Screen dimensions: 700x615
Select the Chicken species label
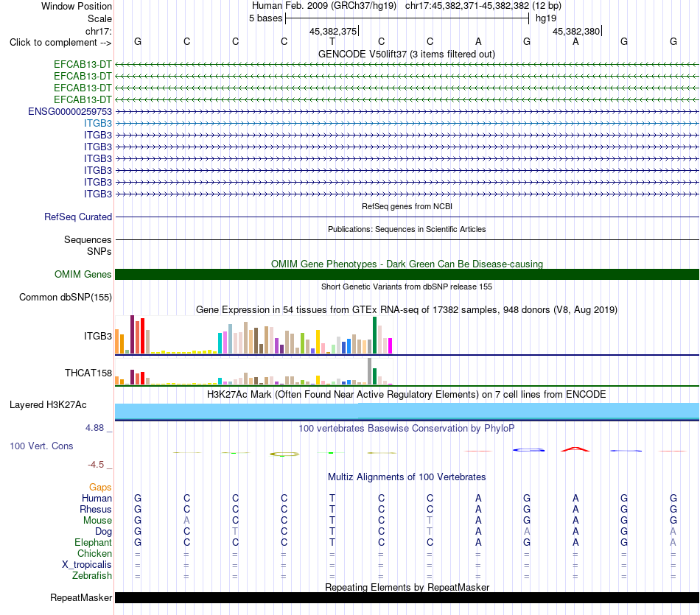[94, 554]
